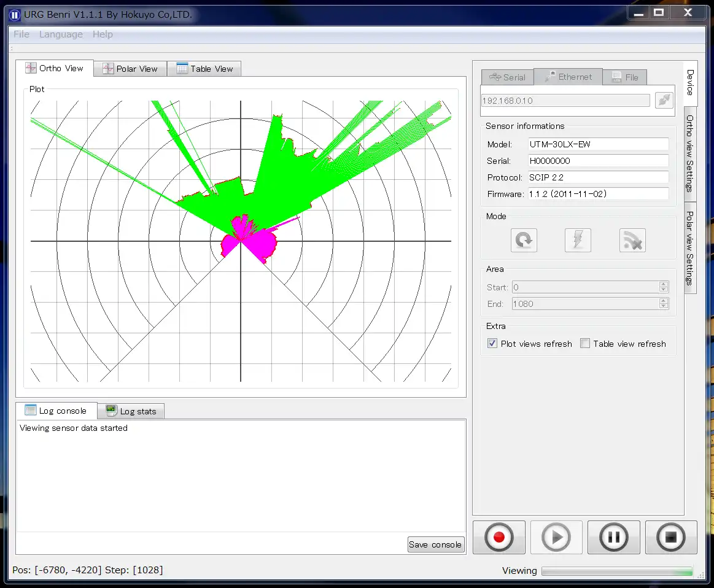Switch to the Polar View tab
The height and width of the screenshot is (588, 714).
click(130, 69)
